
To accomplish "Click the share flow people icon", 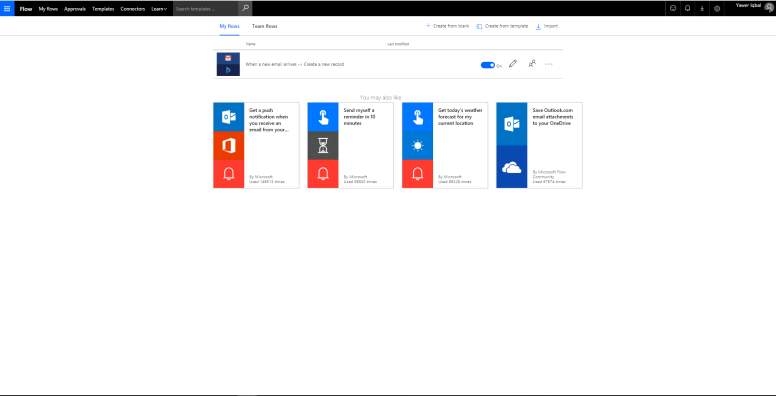I will 532,64.
